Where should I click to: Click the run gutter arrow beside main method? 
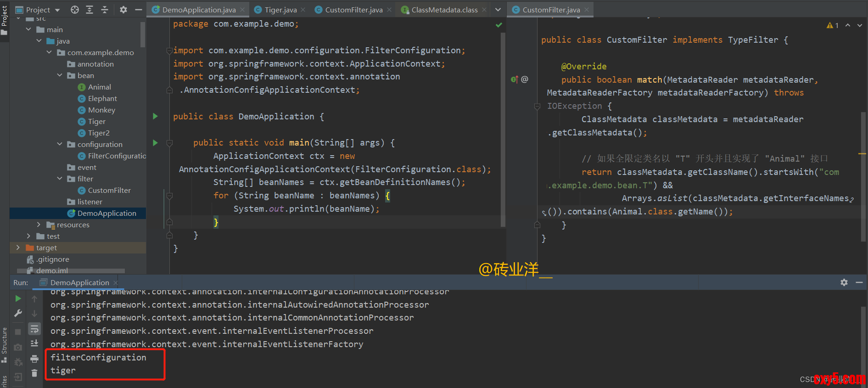click(x=155, y=143)
